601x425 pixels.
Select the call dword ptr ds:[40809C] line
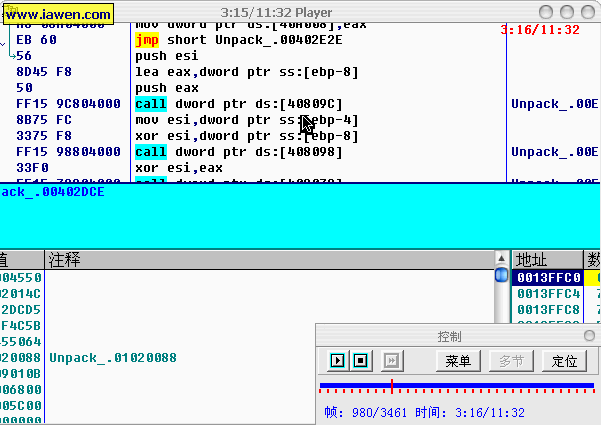238,104
